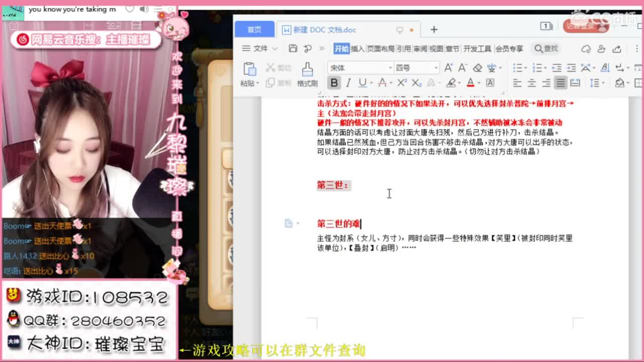Go to the 首页 home tab
644x362 pixels.
click(x=255, y=30)
